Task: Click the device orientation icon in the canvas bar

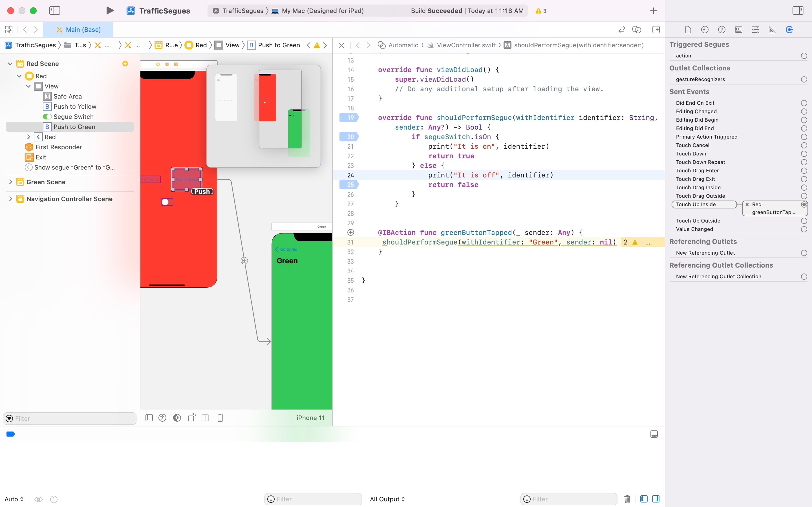Action: (192, 417)
